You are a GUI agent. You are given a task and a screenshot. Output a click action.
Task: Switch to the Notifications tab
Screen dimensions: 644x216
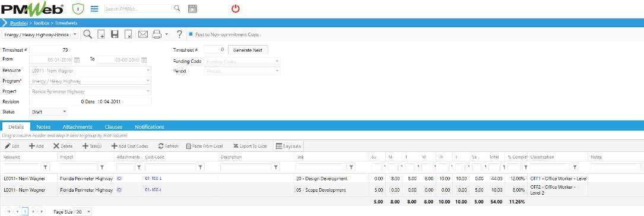(x=150, y=127)
